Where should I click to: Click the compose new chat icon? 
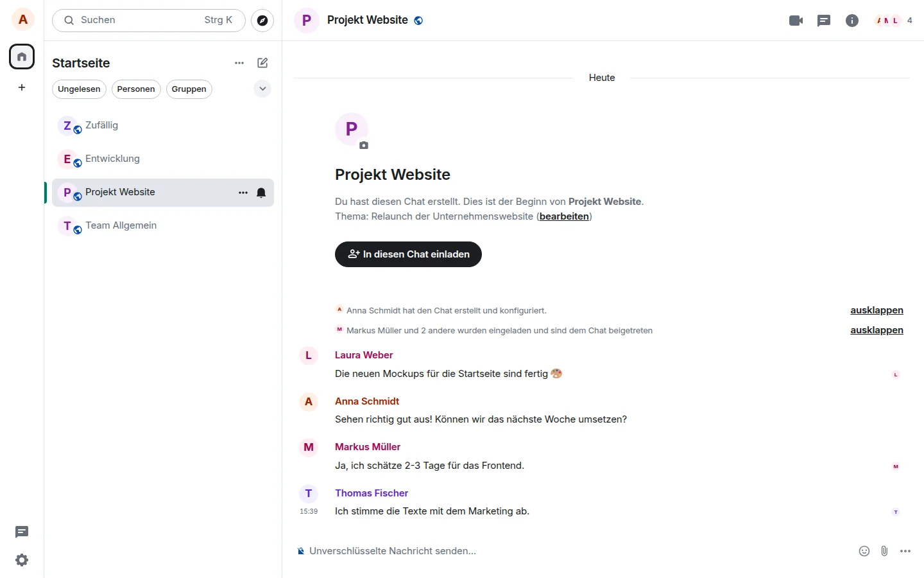[262, 63]
